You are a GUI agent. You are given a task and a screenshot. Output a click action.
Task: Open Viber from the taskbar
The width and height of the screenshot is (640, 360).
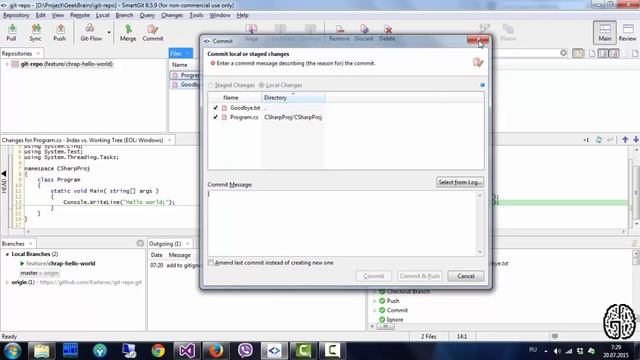(245, 350)
